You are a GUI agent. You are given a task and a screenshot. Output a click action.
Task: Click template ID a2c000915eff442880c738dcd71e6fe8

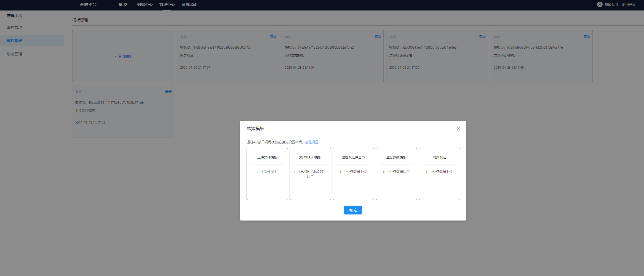point(429,47)
